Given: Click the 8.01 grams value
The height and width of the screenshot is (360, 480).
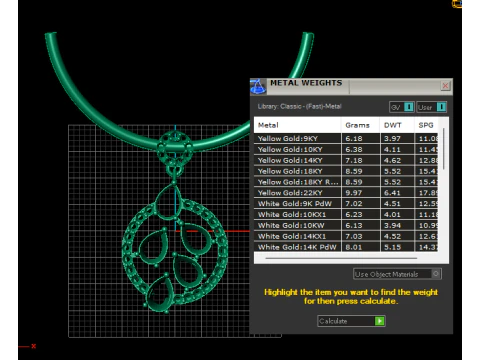Looking at the screenshot, I should point(354,247).
